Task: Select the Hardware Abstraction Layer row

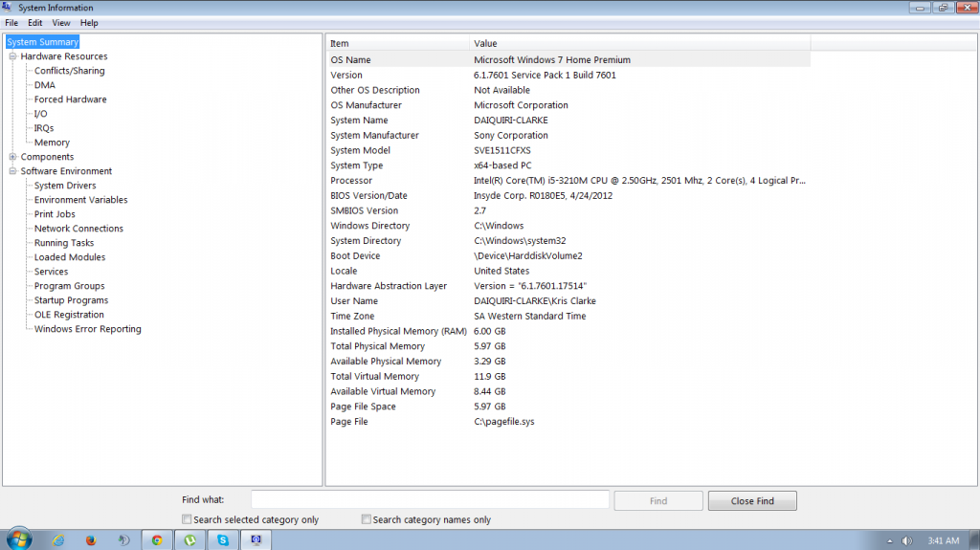Action: pos(569,286)
